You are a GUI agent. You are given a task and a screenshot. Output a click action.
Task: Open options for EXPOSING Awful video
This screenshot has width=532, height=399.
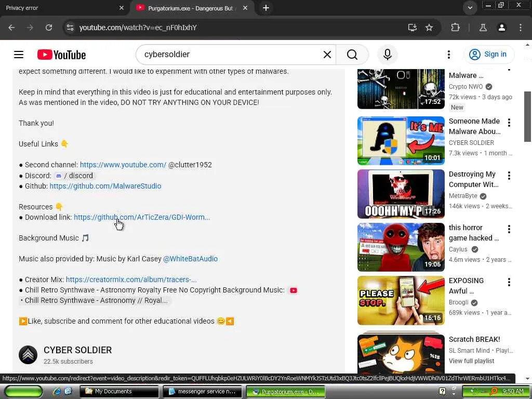point(509,282)
